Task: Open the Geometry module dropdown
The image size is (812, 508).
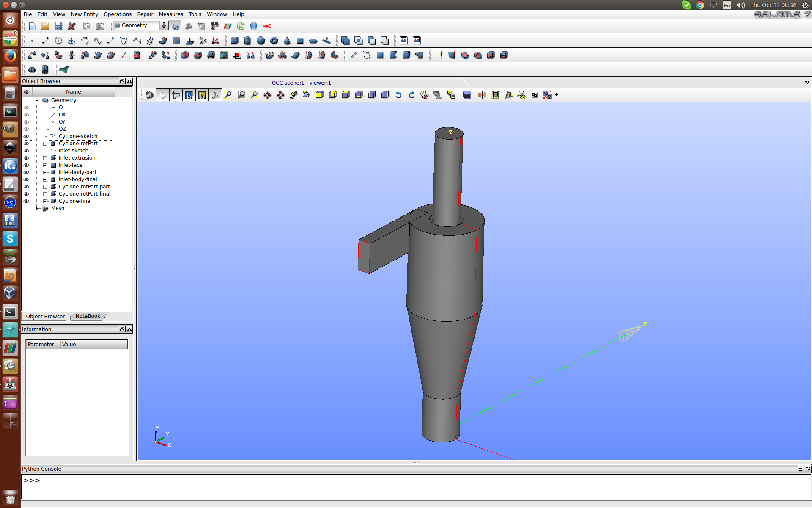Action: (163, 25)
